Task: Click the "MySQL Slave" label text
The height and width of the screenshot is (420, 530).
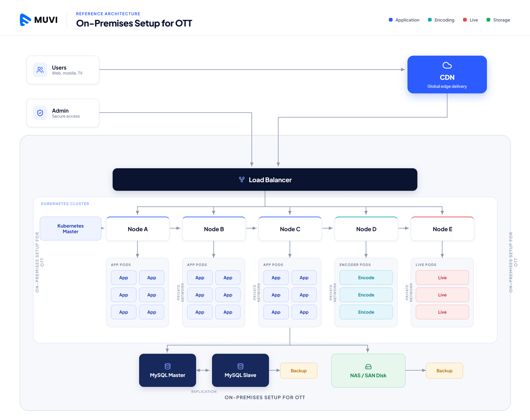Action: coord(240,375)
